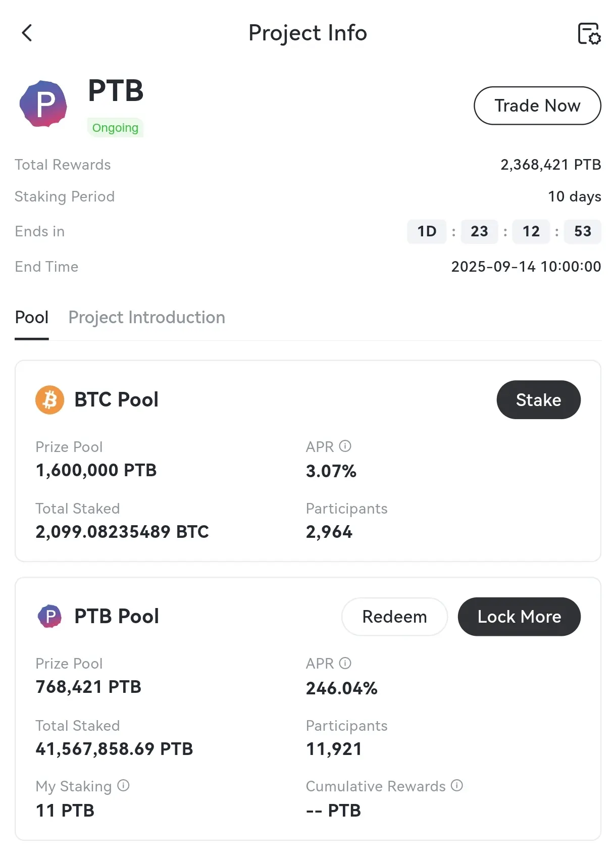Show APR info for BTC Pool

coord(345,446)
